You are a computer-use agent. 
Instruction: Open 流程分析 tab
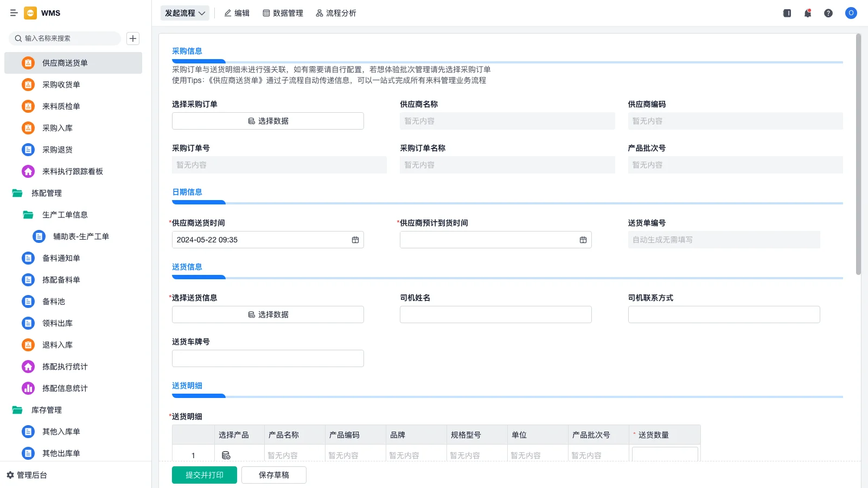[x=336, y=13]
